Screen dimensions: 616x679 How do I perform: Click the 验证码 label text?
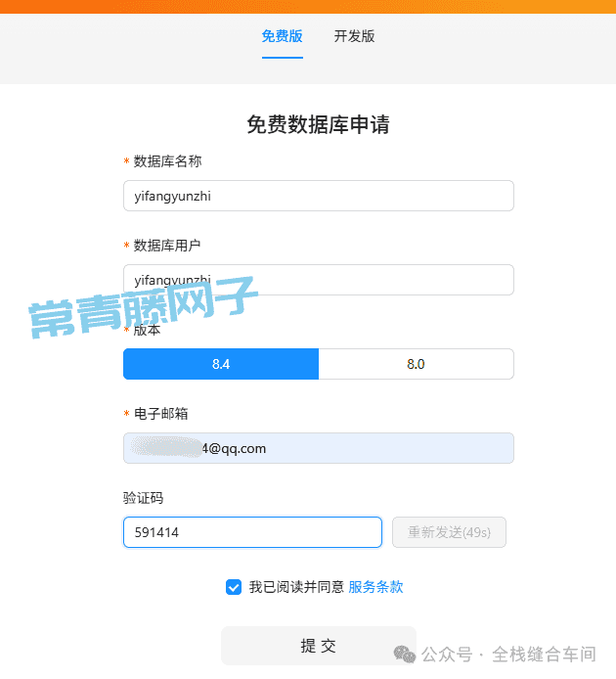point(144,498)
